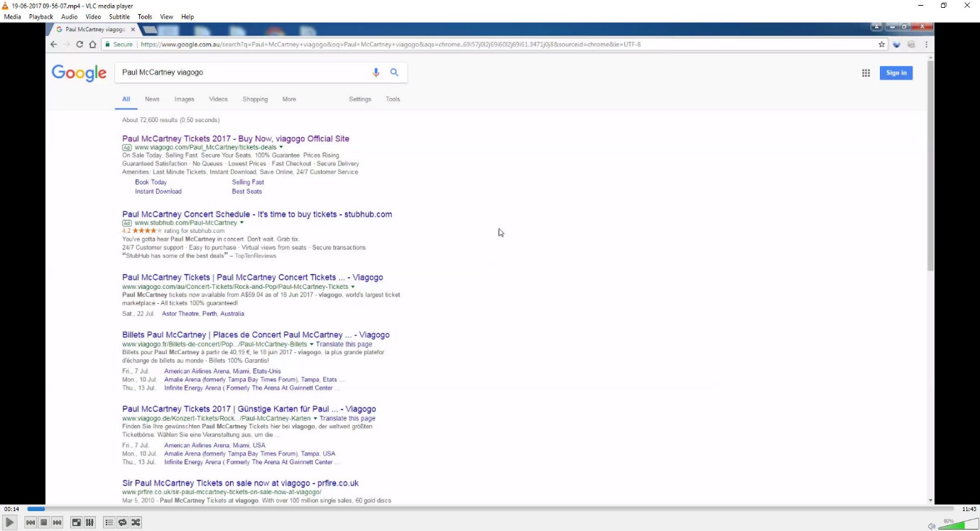This screenshot has width=980, height=531.
Task: Expand dropdown arrow beside stubhub.com URL
Action: click(241, 223)
